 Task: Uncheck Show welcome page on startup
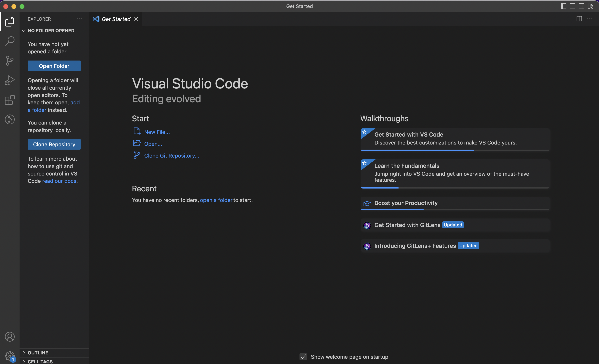point(303,357)
